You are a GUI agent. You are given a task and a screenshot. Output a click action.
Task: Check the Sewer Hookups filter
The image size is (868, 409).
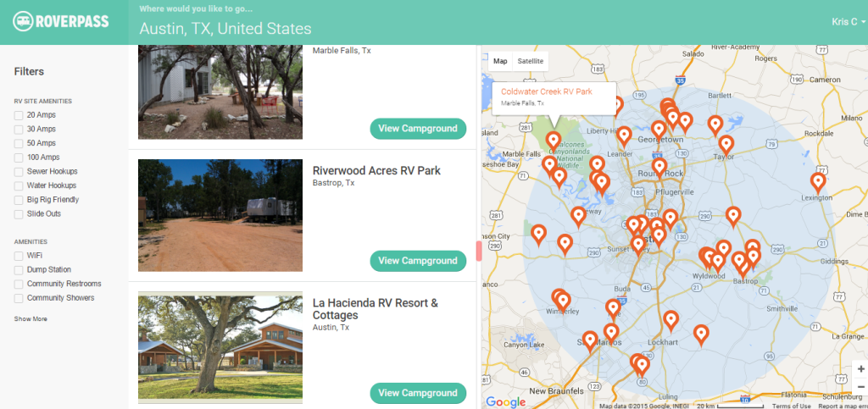pos(19,171)
